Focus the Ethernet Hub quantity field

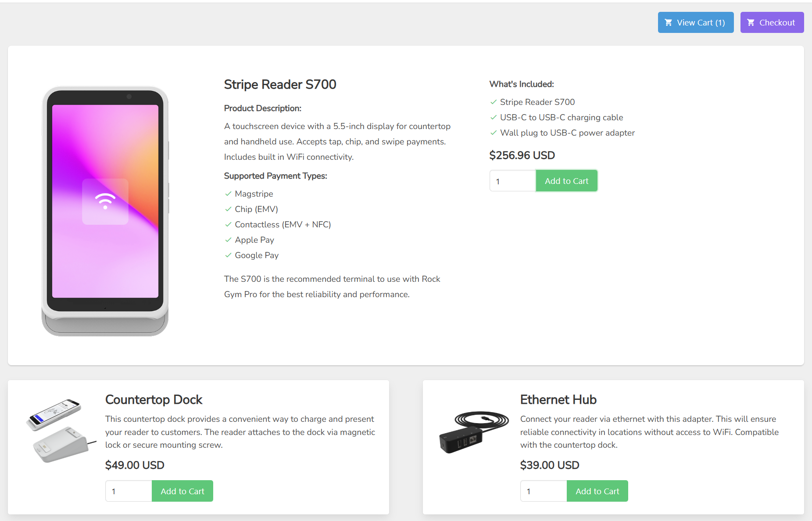(x=544, y=491)
